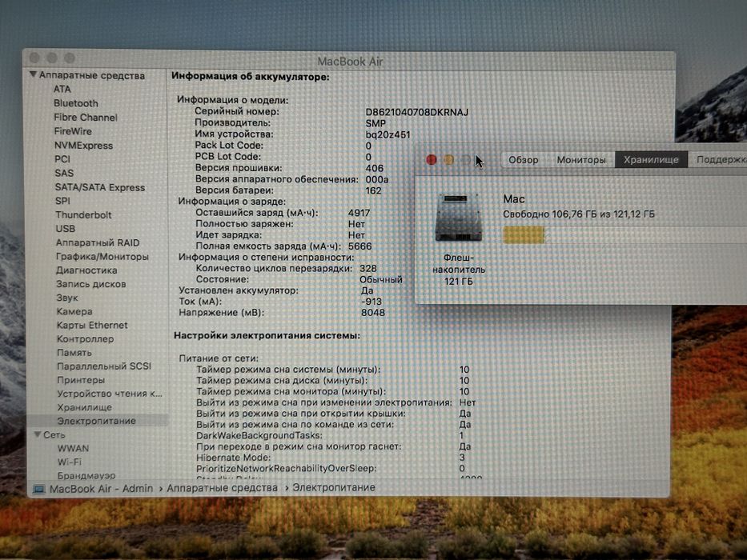The height and width of the screenshot is (560, 747).
Task: Open Запись дисков in the sidebar
Action: 91,284
